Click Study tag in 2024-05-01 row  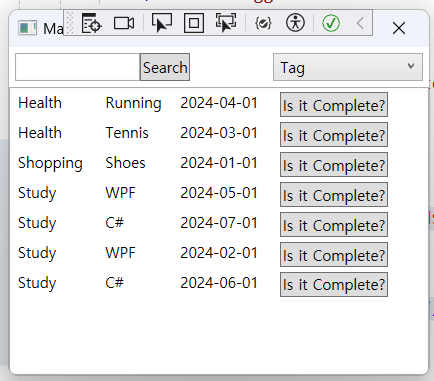(37, 194)
